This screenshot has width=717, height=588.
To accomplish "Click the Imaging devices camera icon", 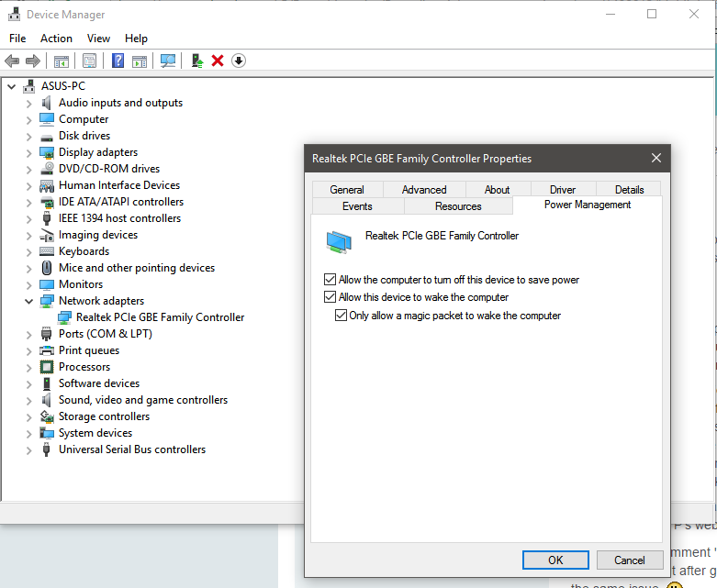I will (47, 235).
